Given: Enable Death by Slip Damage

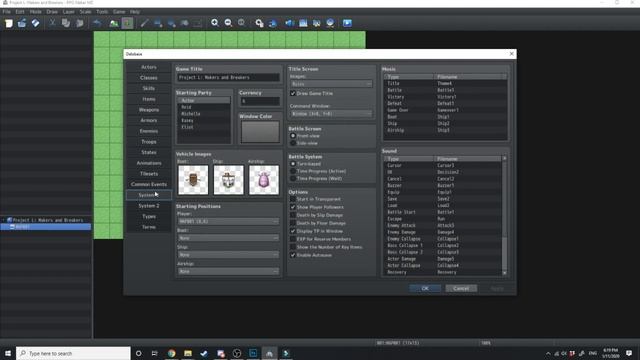Looking at the screenshot, I should point(293,215).
